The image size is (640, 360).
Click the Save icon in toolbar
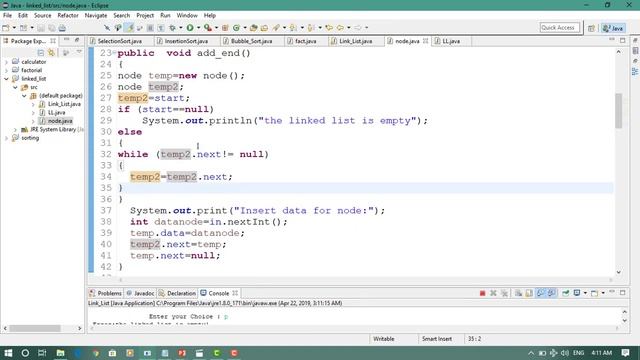coord(41,28)
